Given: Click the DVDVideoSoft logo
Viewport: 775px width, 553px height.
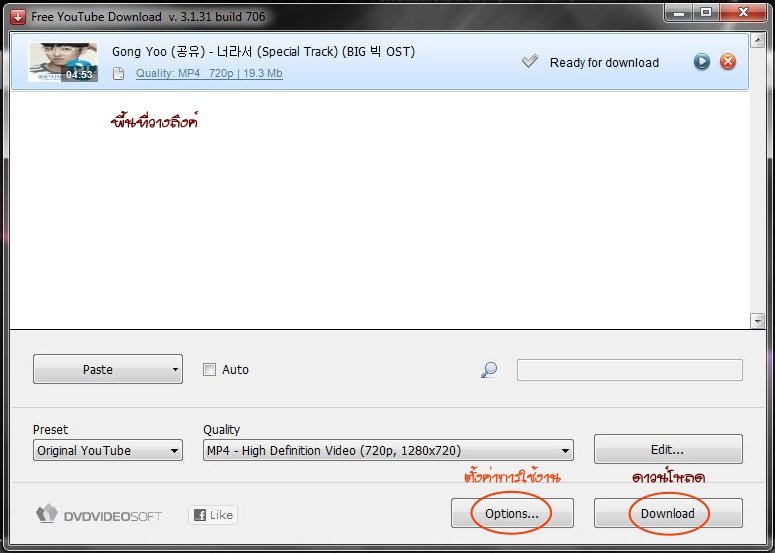Looking at the screenshot, I should 99,515.
